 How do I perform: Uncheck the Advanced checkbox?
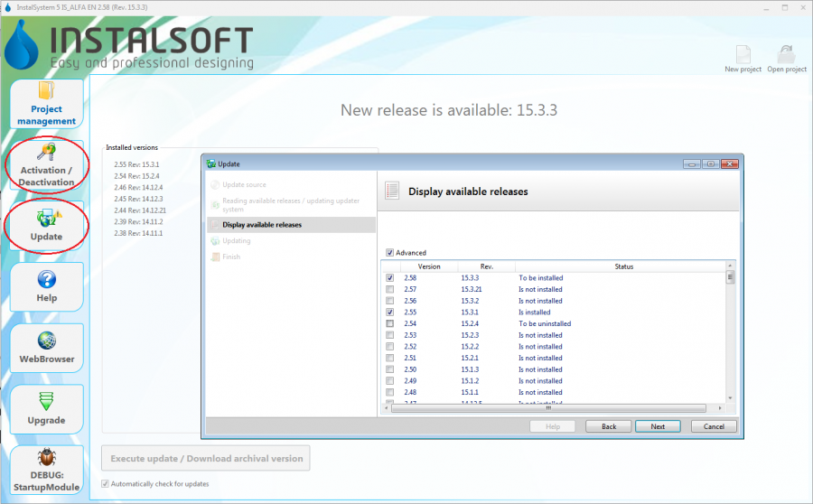390,253
